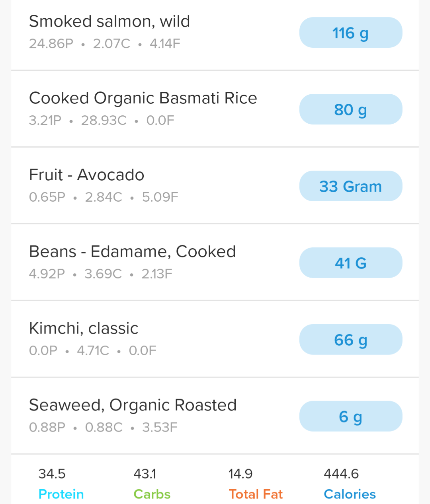Click the 444.6 calories value

[341, 474]
